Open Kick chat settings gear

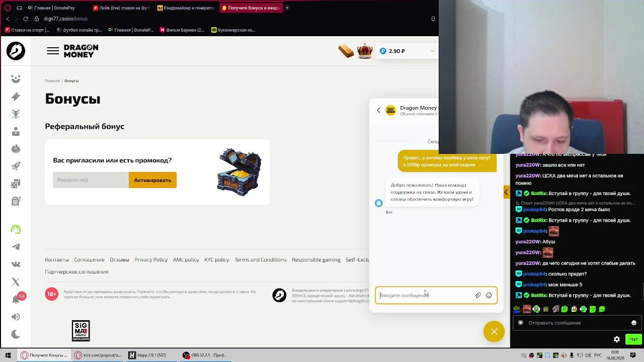[x=617, y=339]
